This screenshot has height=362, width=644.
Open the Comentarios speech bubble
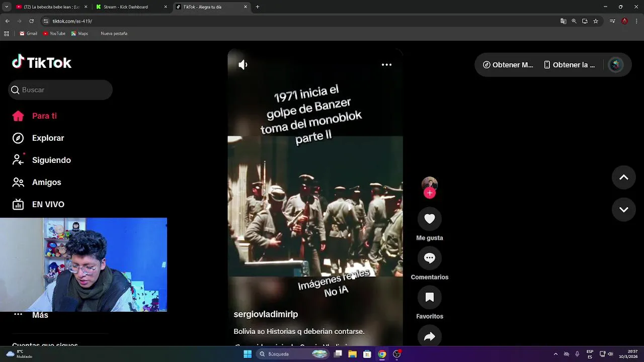click(x=429, y=258)
